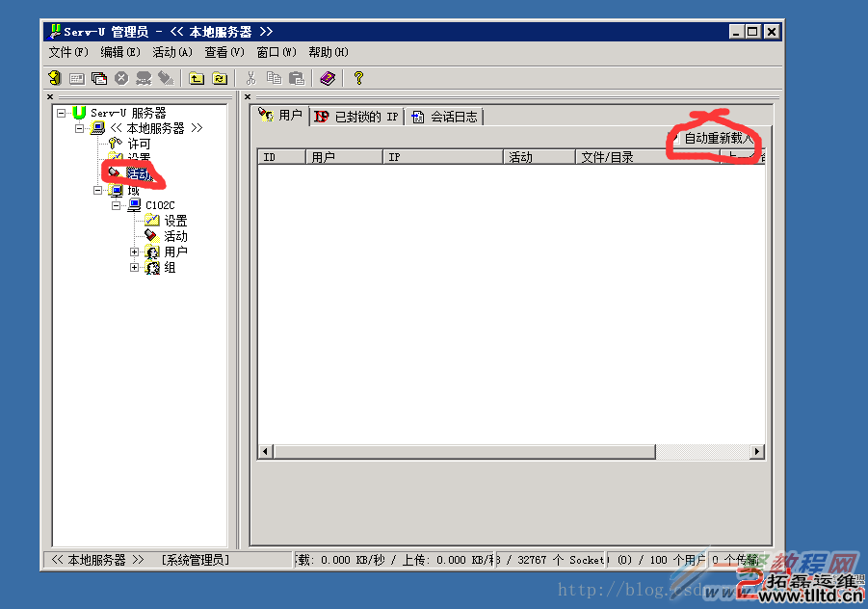868x609 pixels.
Task: Toggle the 自动重新载入 checkbox
Action: 675,139
